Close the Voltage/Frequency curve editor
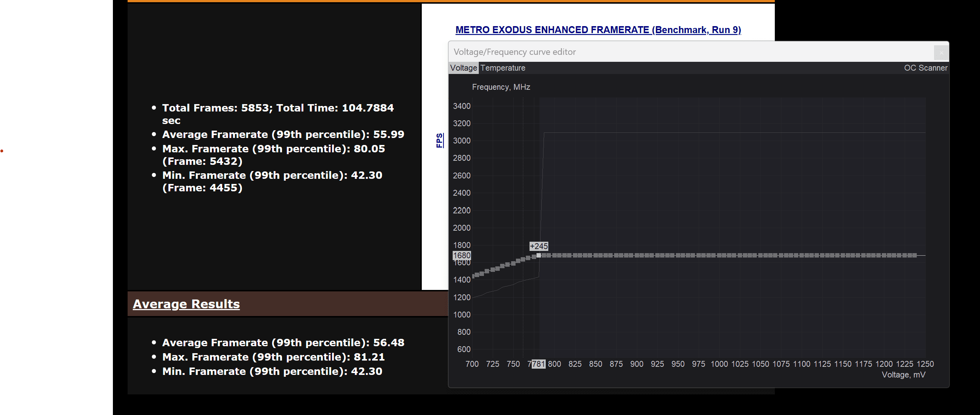 (x=941, y=53)
